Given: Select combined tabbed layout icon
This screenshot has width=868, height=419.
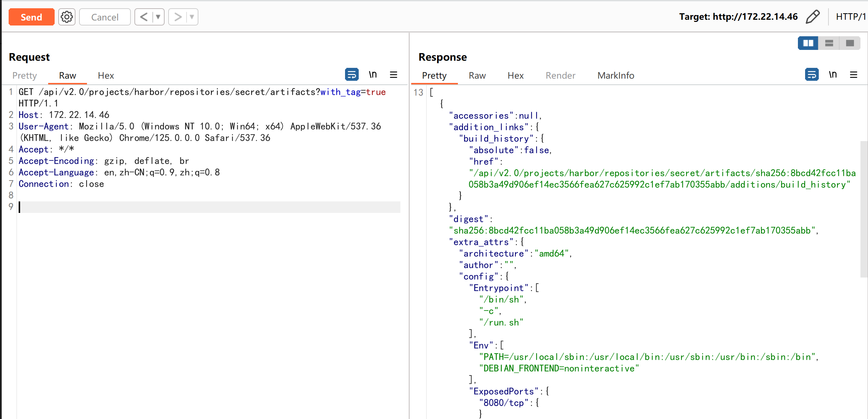Looking at the screenshot, I should tap(850, 43).
